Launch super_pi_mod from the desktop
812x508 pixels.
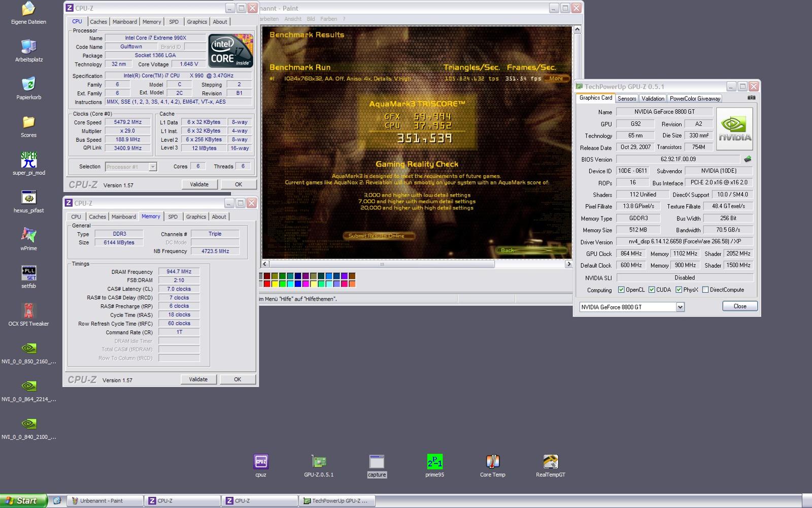pyautogui.click(x=29, y=164)
